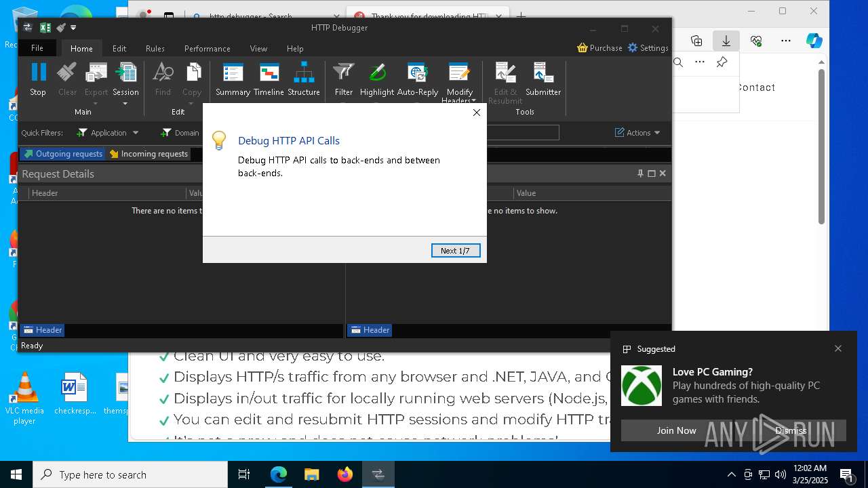Select the Outgoing requests tab
This screenshot has width=868, height=488.
coord(63,154)
